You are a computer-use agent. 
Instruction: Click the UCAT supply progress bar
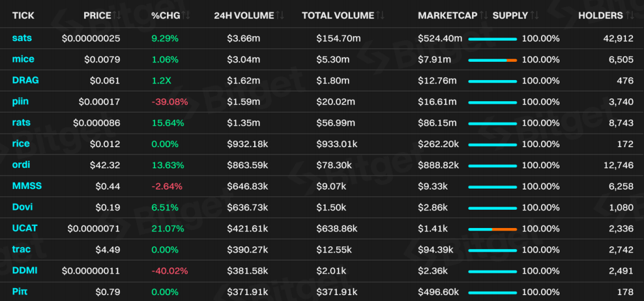tap(492, 229)
